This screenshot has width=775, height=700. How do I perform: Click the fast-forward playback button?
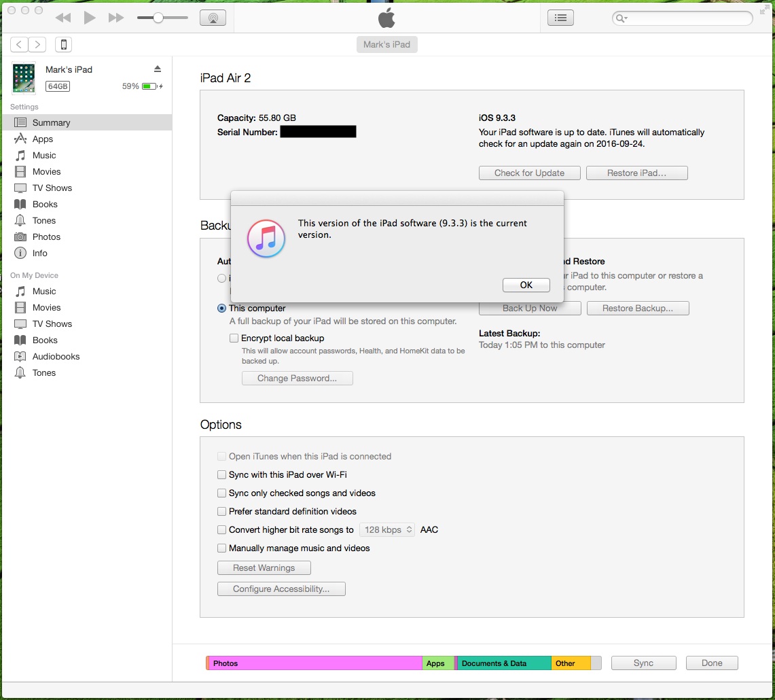(116, 18)
